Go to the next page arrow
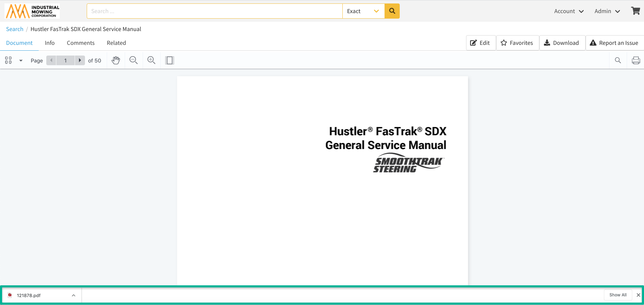644x305 pixels. pyautogui.click(x=80, y=60)
